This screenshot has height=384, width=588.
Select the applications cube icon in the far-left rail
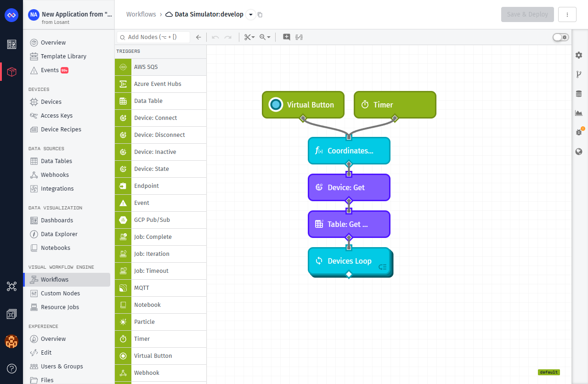click(x=11, y=72)
